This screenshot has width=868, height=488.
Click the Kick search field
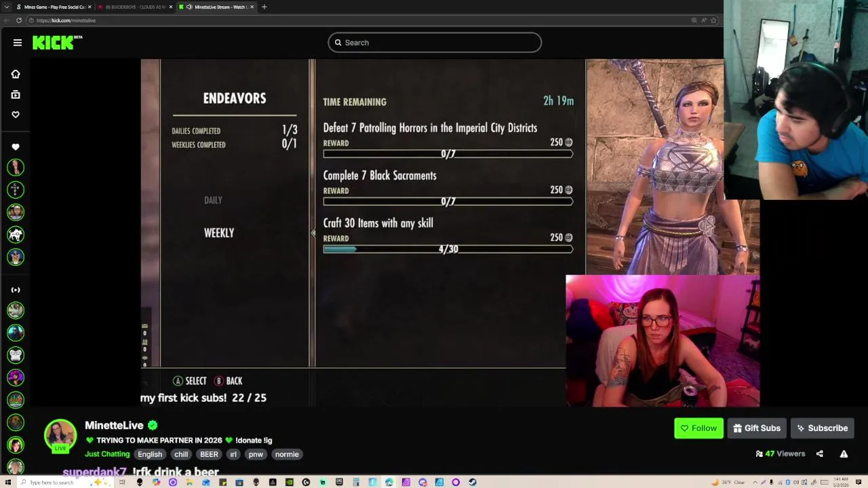[x=435, y=43]
